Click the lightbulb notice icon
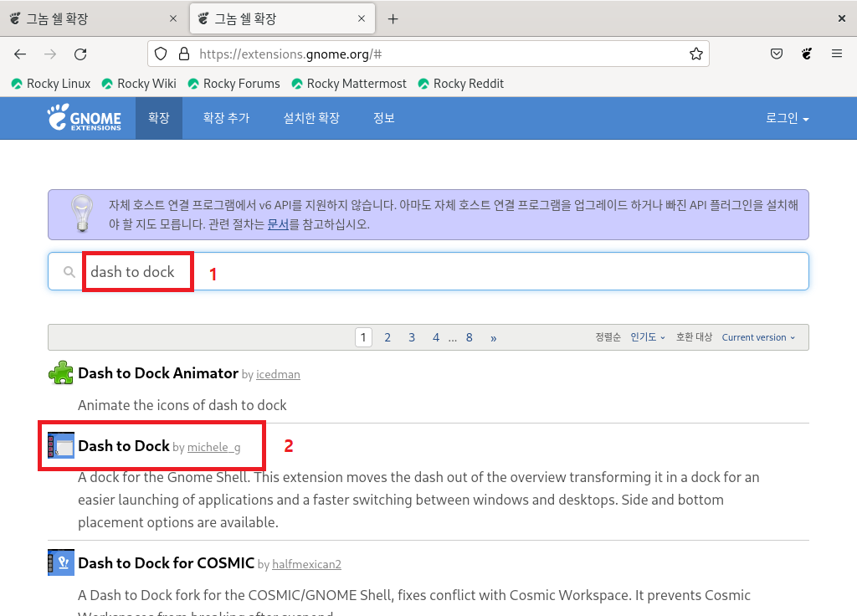The width and height of the screenshot is (857, 616). click(82, 213)
